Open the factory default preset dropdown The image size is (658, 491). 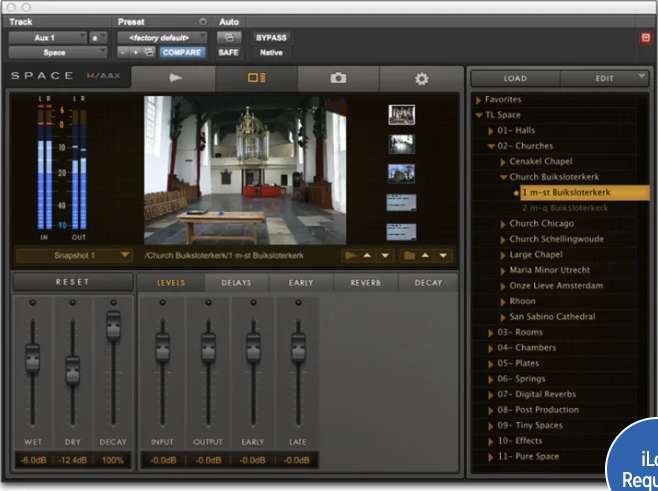click(x=159, y=37)
